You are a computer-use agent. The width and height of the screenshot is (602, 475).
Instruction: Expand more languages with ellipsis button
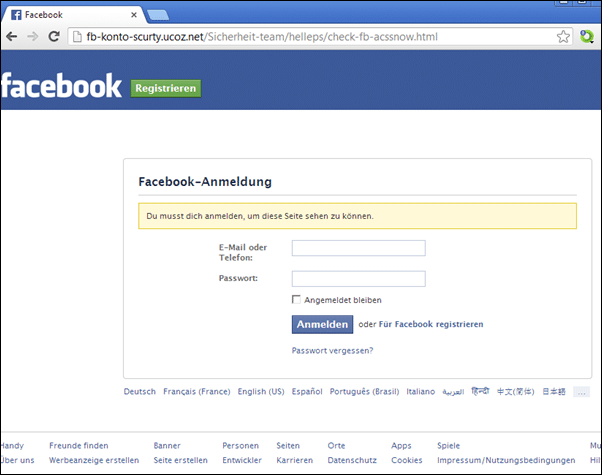point(581,392)
